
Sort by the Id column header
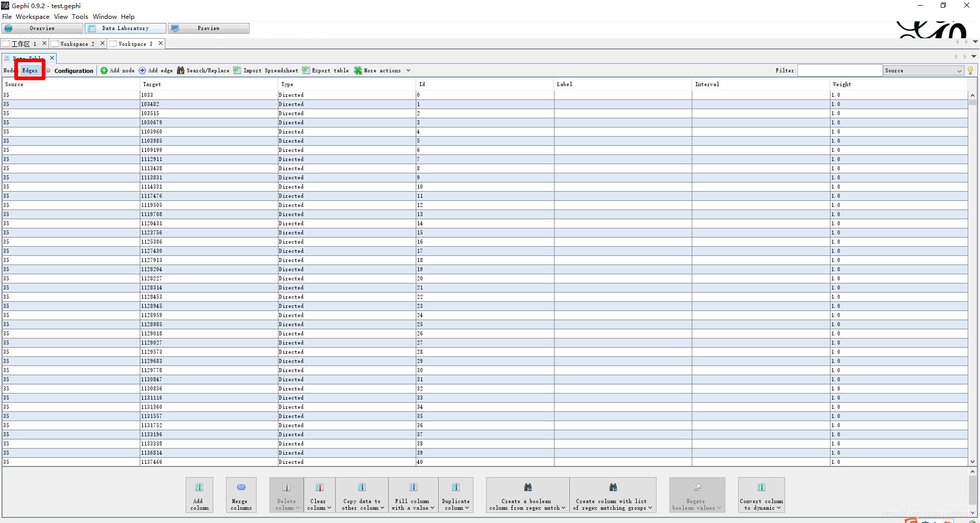pos(485,85)
